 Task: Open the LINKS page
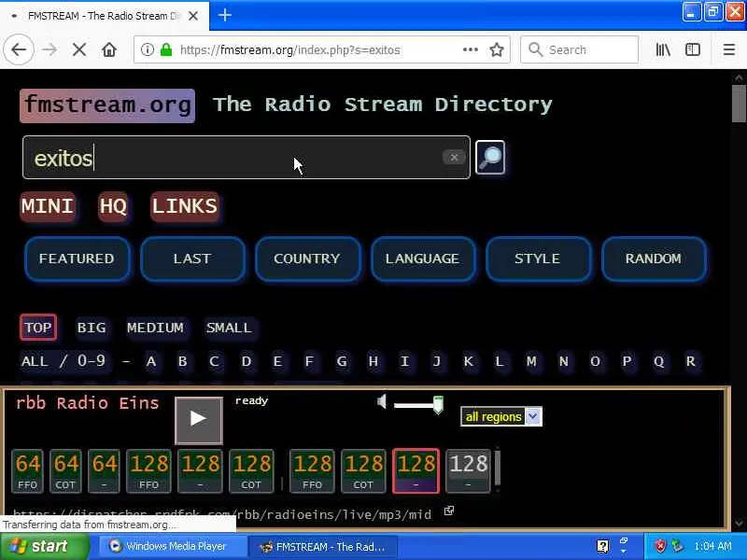[185, 206]
